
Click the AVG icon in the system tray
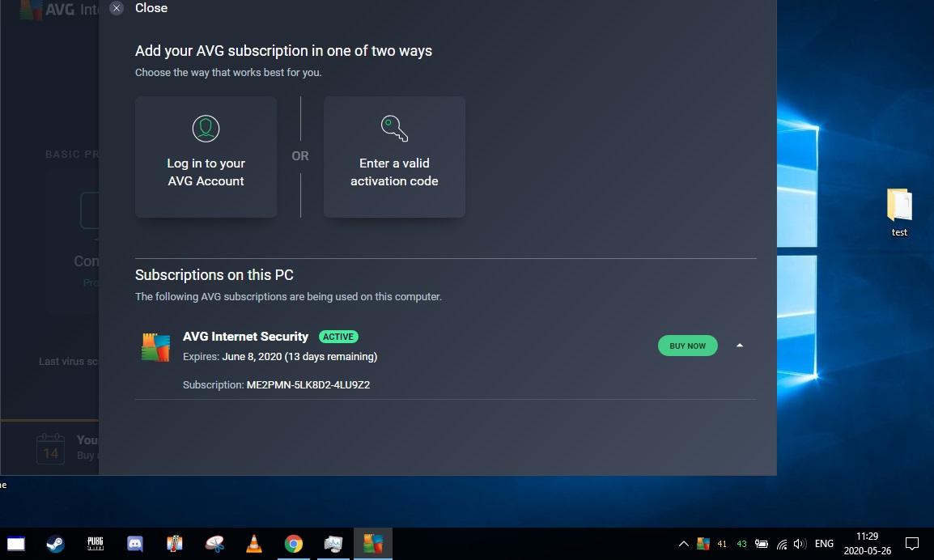point(703,543)
